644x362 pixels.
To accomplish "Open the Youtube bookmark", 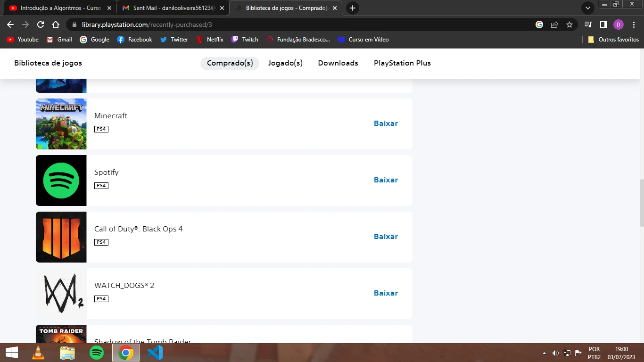I will point(23,40).
